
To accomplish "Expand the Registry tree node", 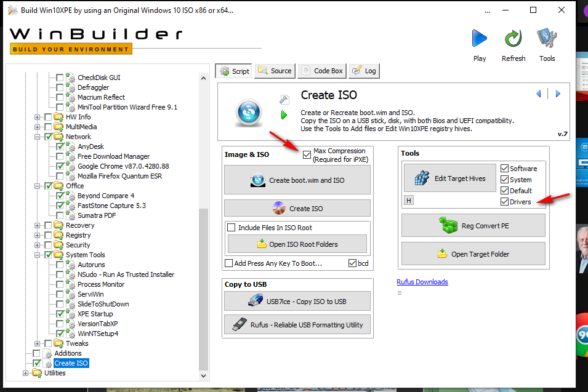I will coord(37,235).
